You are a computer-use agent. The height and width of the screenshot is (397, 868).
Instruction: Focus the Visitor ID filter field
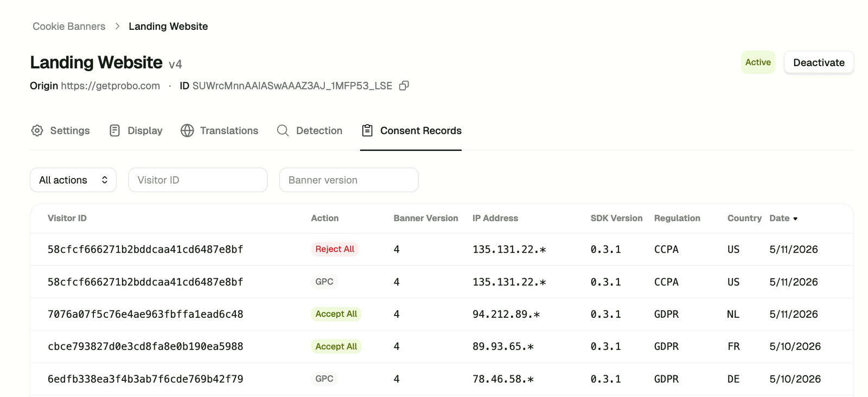coord(198,180)
